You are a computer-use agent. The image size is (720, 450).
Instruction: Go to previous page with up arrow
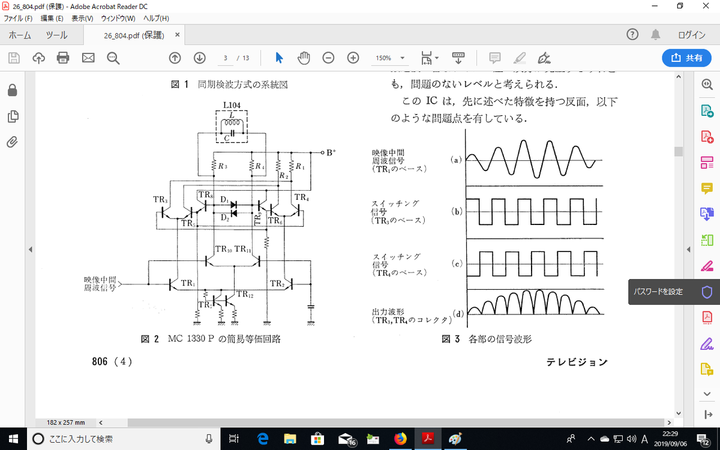[x=175, y=57]
